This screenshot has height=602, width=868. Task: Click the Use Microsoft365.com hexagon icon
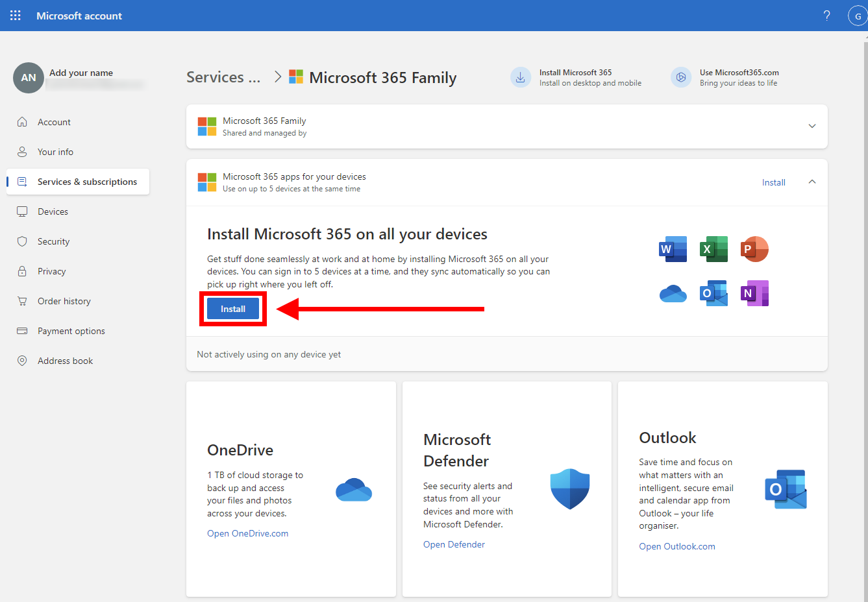(x=681, y=77)
